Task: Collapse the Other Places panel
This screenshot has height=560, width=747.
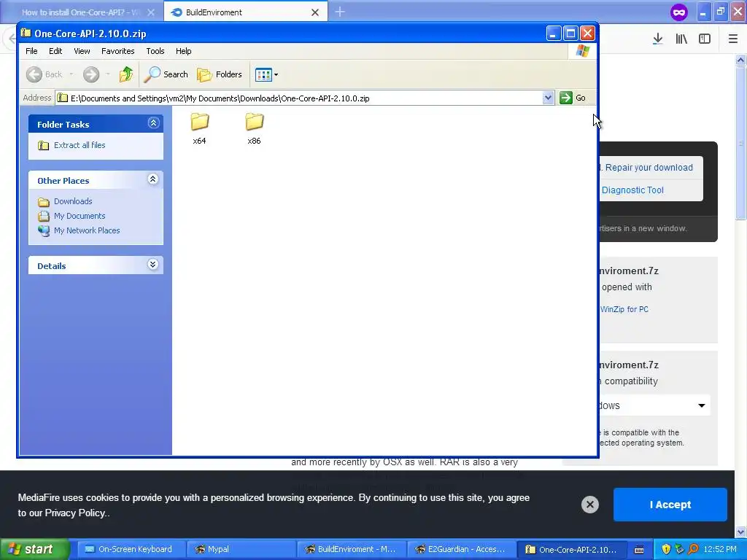Action: pyautogui.click(x=153, y=179)
